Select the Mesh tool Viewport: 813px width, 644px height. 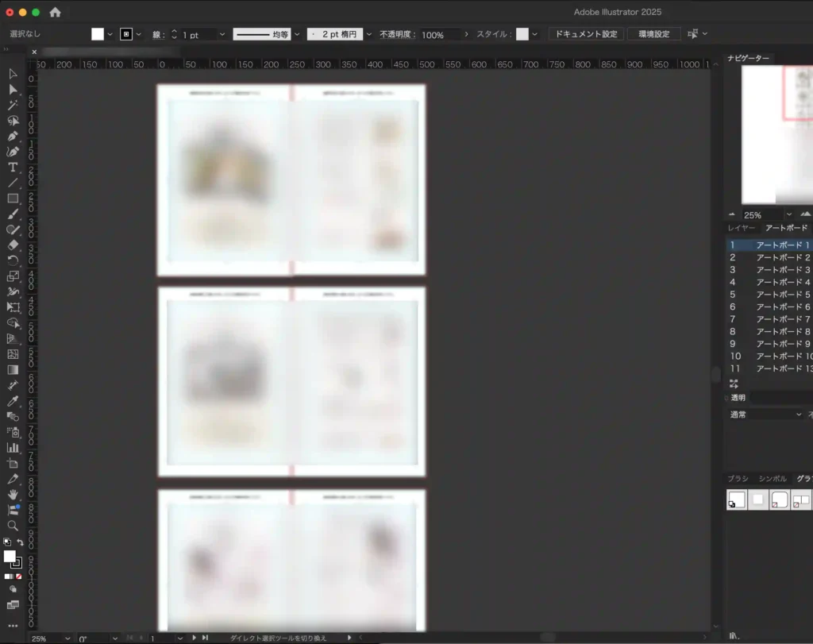[13, 354]
